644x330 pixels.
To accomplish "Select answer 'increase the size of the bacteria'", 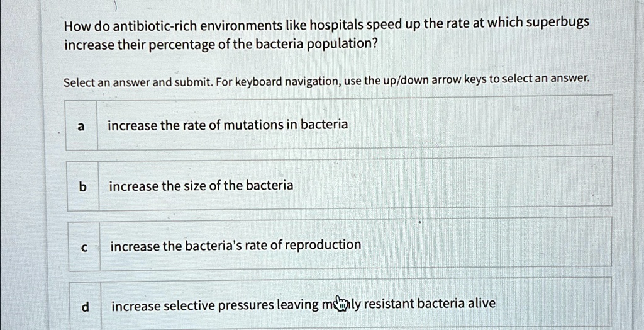I will click(340, 185).
